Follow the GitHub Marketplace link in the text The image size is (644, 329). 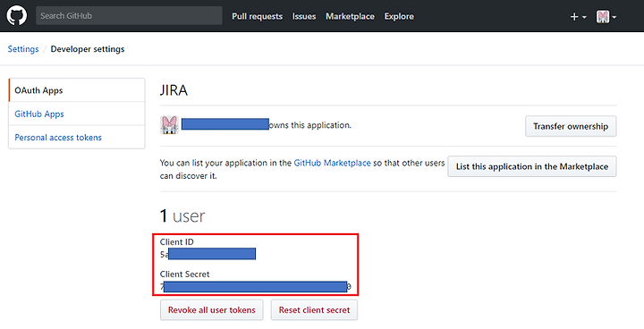point(332,163)
